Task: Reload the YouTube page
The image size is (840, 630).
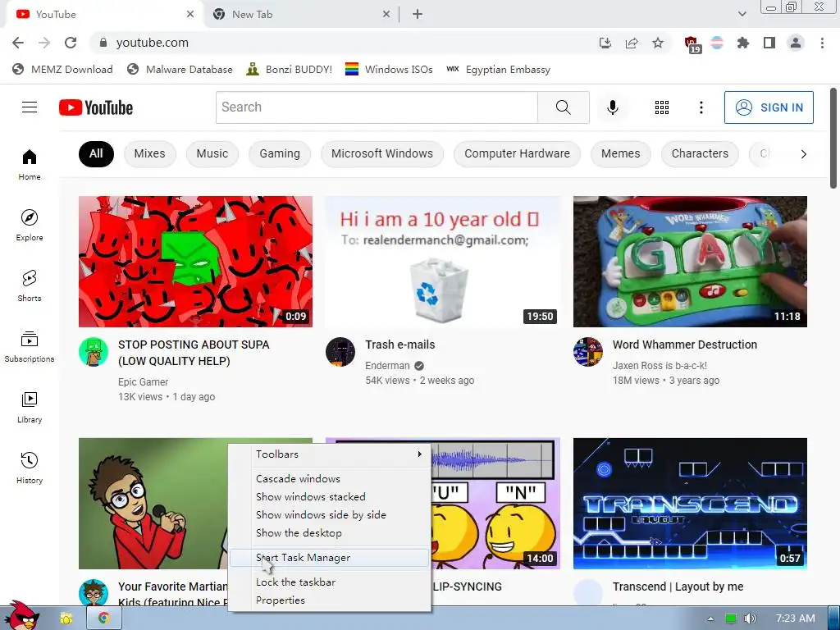Action: tap(71, 43)
